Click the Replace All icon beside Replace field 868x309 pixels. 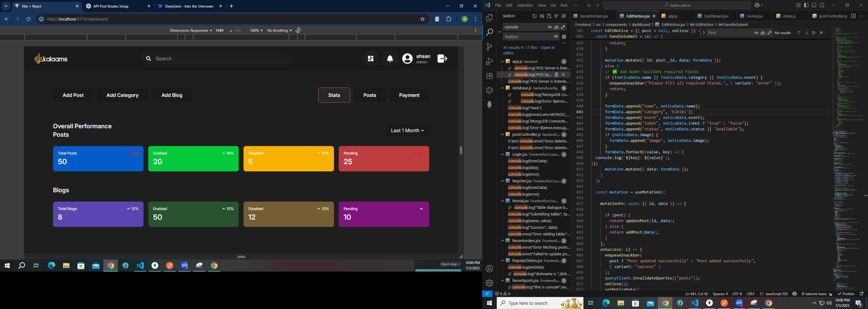[564, 37]
